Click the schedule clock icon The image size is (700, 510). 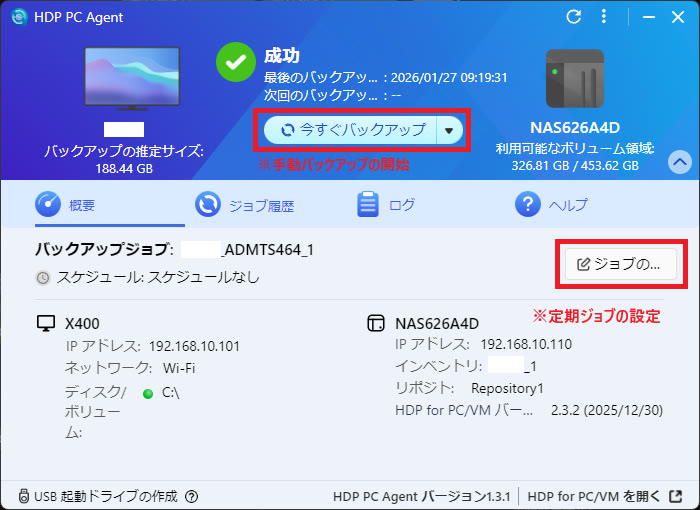pos(42,277)
